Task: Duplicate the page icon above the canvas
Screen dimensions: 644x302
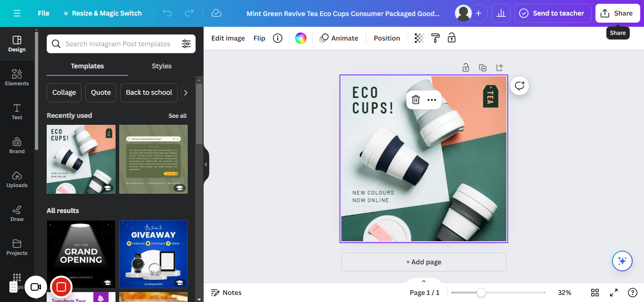Action: pyautogui.click(x=483, y=67)
